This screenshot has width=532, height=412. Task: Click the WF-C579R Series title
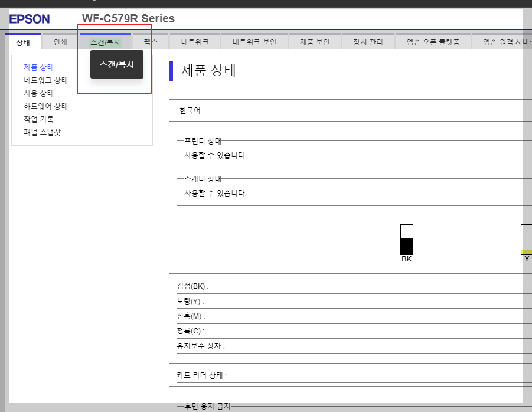[x=128, y=18]
